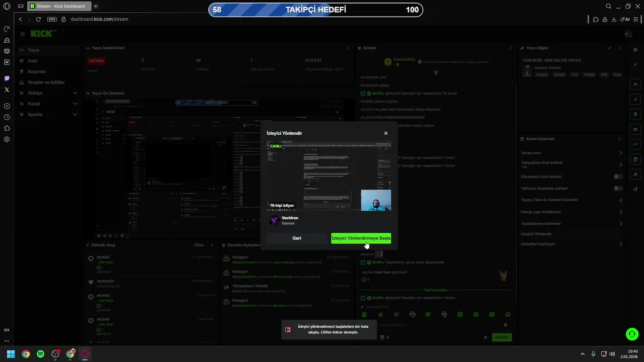The width and height of the screenshot is (644, 362).
Task: Open the Yayın sidebar item
Action: (48, 50)
